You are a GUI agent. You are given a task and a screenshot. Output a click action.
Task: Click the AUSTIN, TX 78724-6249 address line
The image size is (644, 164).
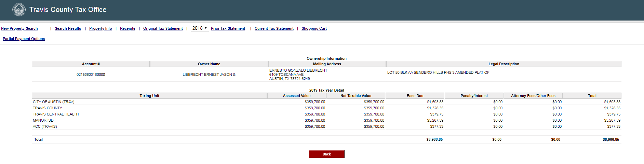pos(290,79)
